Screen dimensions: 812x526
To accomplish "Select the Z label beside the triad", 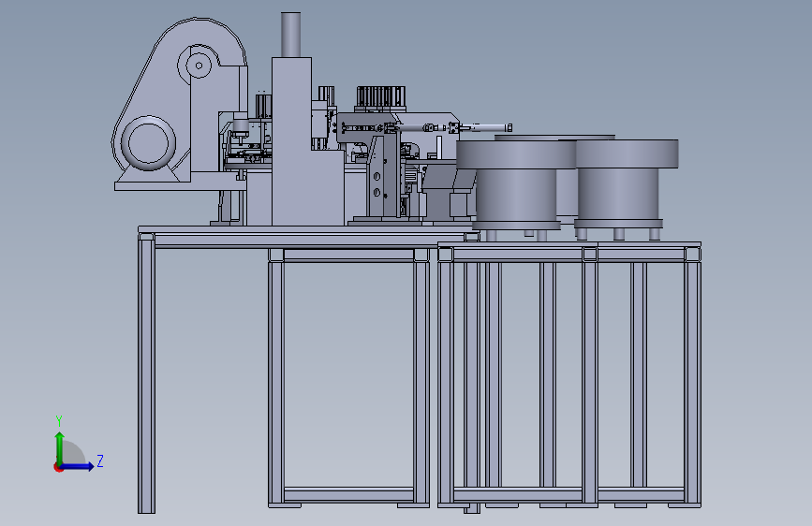I will (100, 460).
